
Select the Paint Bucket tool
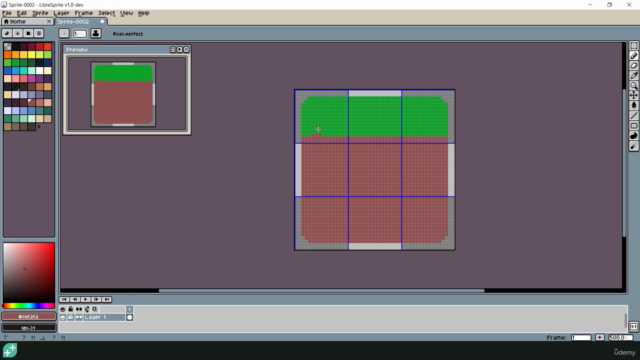[633, 105]
